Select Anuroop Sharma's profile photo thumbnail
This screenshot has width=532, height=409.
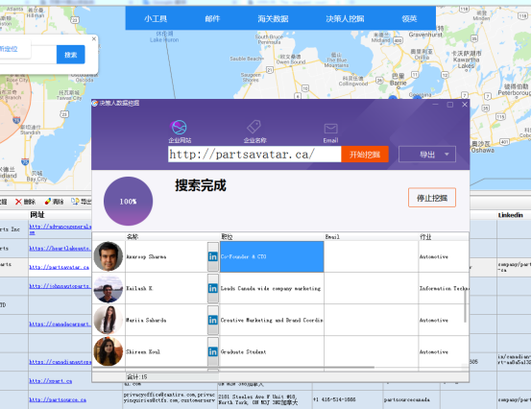(109, 256)
